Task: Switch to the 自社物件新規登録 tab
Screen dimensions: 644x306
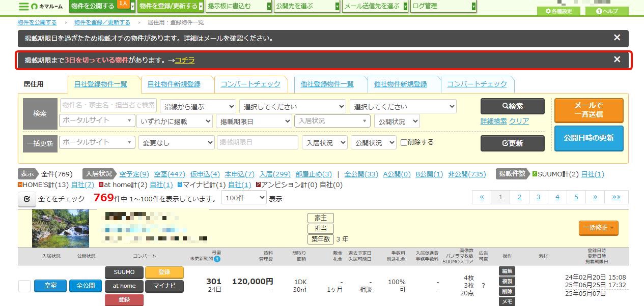Action: [174, 84]
